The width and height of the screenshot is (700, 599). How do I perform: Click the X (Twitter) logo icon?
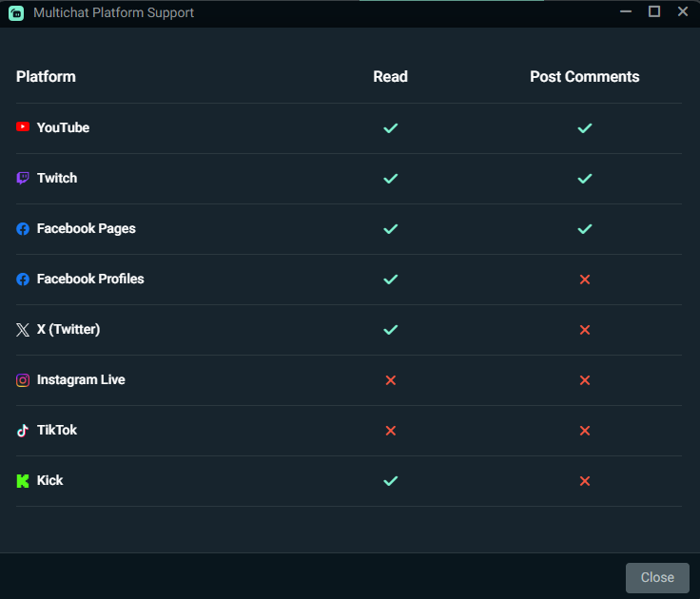tap(23, 330)
